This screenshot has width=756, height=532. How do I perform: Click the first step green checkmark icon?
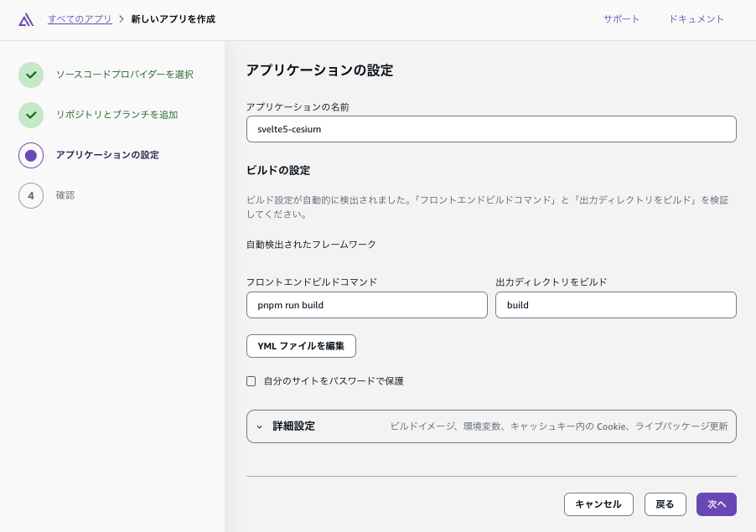(31, 75)
